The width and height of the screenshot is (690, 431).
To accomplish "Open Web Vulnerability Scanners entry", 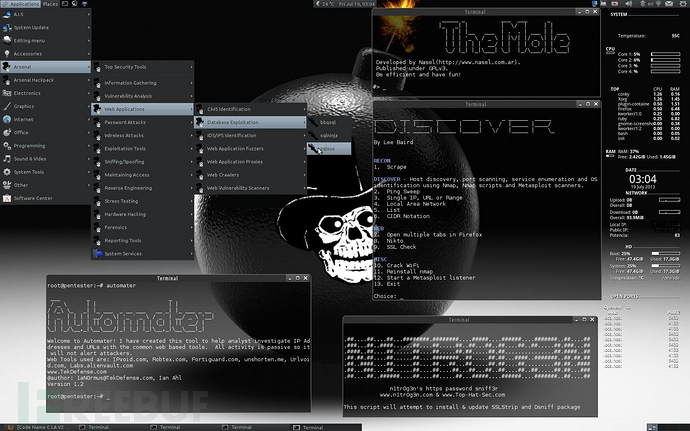I will click(x=250, y=188).
